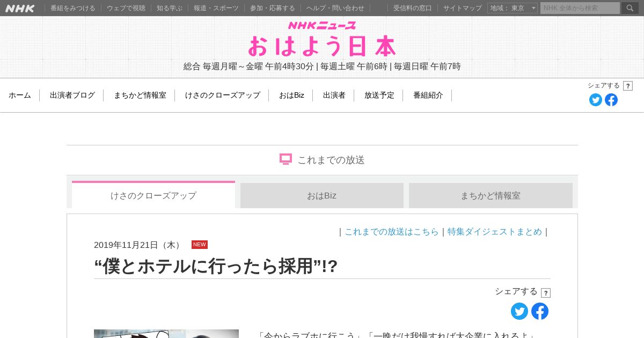This screenshot has height=338, width=644.
Task: Click the NHKニュース おはよう日本 logo
Action: pos(322,40)
